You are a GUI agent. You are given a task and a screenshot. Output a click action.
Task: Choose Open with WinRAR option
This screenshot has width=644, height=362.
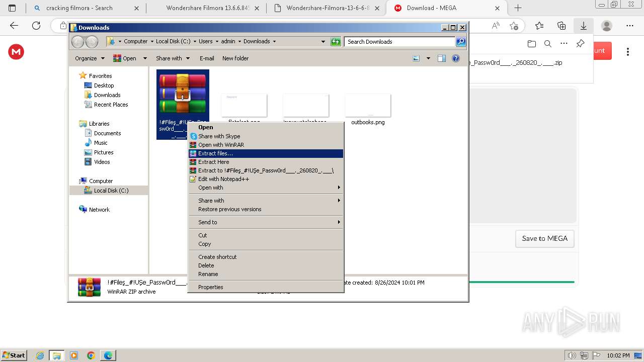[266, 145]
